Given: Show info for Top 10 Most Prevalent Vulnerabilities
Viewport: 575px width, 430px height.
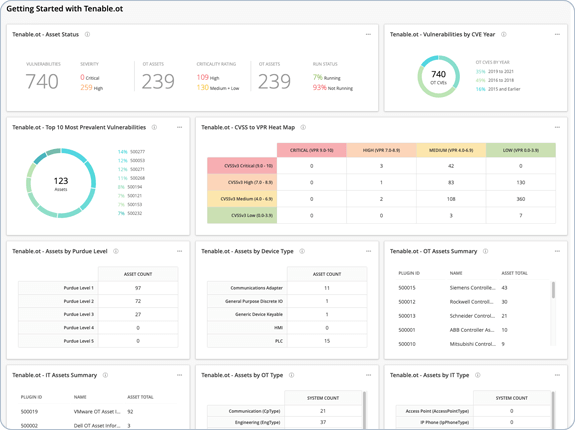Looking at the screenshot, I should click(154, 128).
